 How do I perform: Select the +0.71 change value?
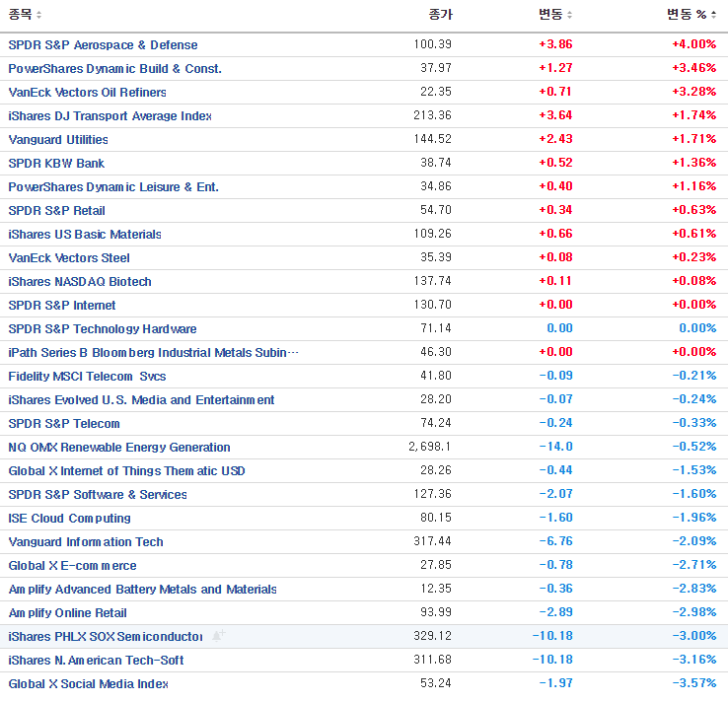[555, 92]
